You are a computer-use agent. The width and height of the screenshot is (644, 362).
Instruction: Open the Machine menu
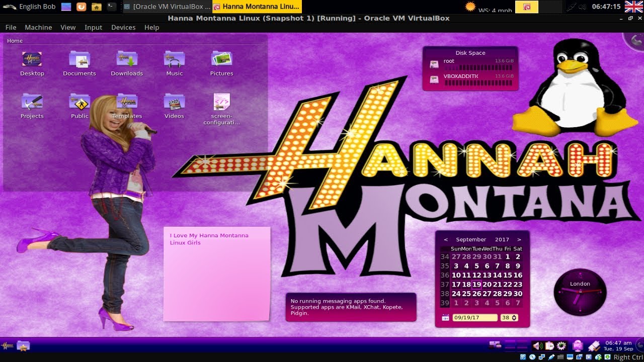(x=38, y=28)
